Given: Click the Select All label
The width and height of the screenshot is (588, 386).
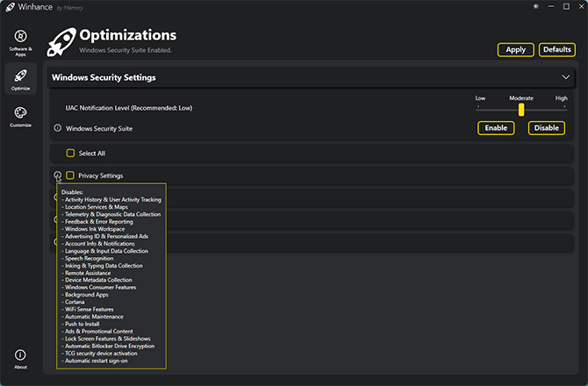Looking at the screenshot, I should pos(92,154).
